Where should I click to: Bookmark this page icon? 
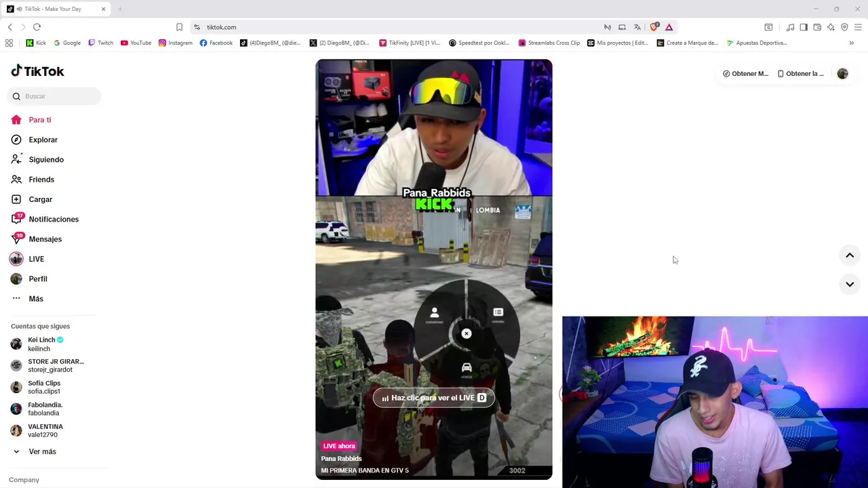[x=179, y=27]
